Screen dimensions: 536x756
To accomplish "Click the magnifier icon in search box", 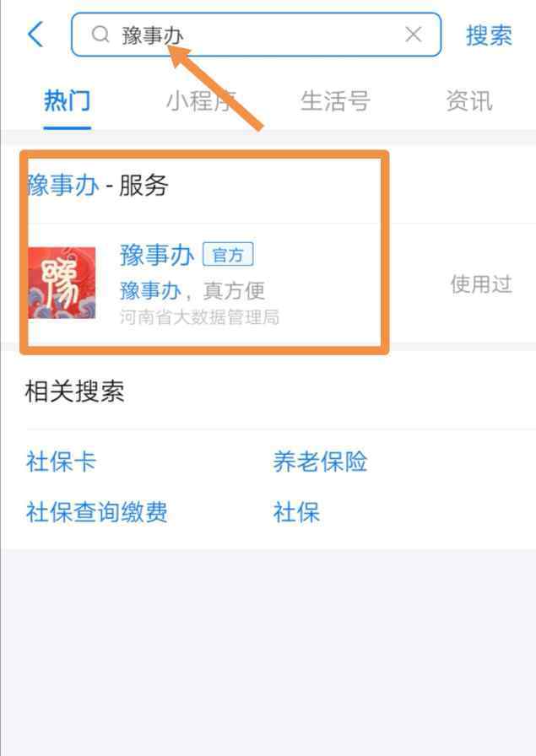I will 100,35.
